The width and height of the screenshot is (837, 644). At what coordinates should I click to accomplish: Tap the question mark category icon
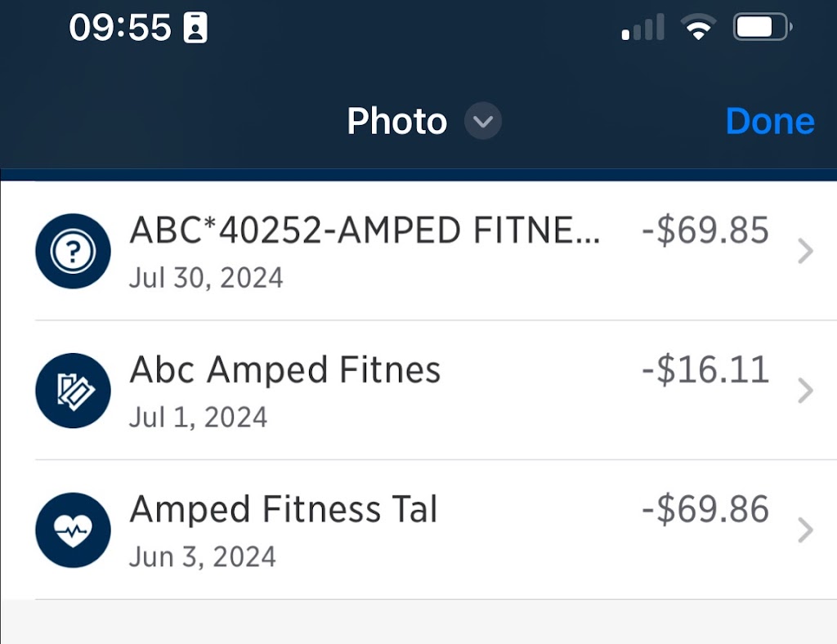coord(73,252)
